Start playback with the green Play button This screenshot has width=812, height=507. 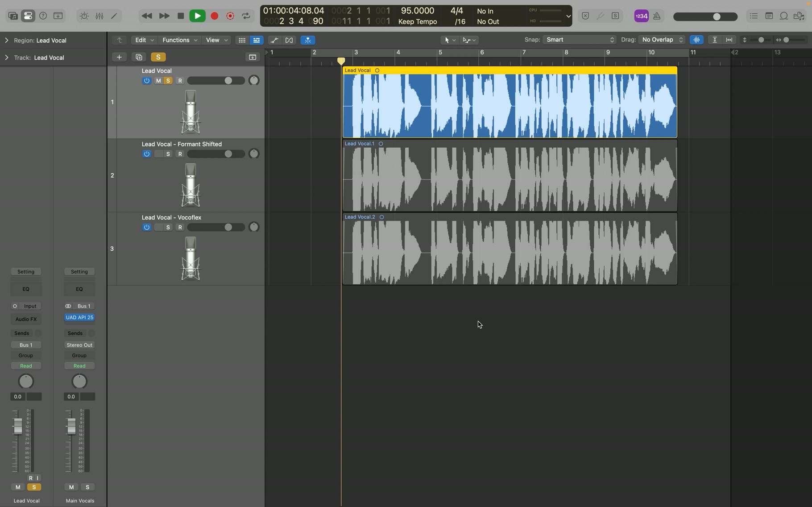197,16
